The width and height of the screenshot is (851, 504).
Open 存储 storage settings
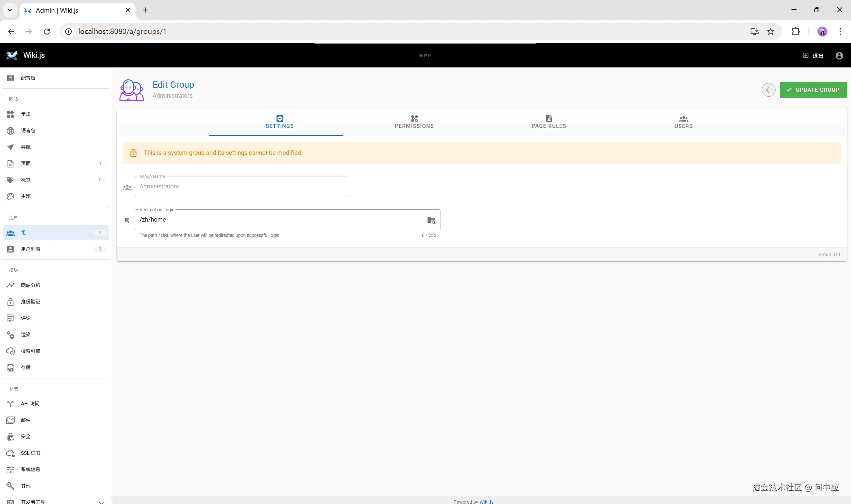coord(26,367)
